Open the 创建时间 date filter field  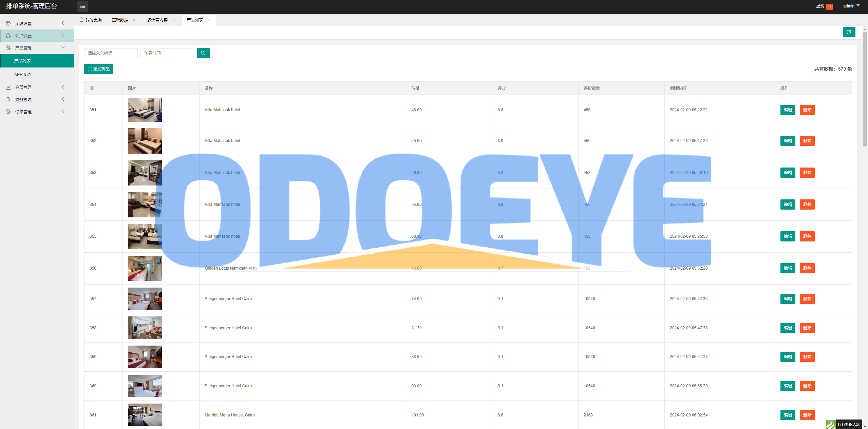pyautogui.click(x=167, y=53)
